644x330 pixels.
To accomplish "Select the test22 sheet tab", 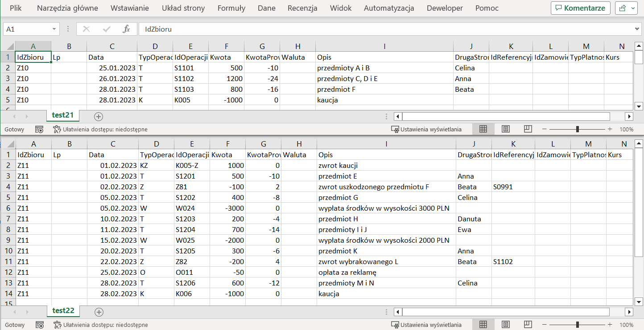I will click(x=63, y=311).
